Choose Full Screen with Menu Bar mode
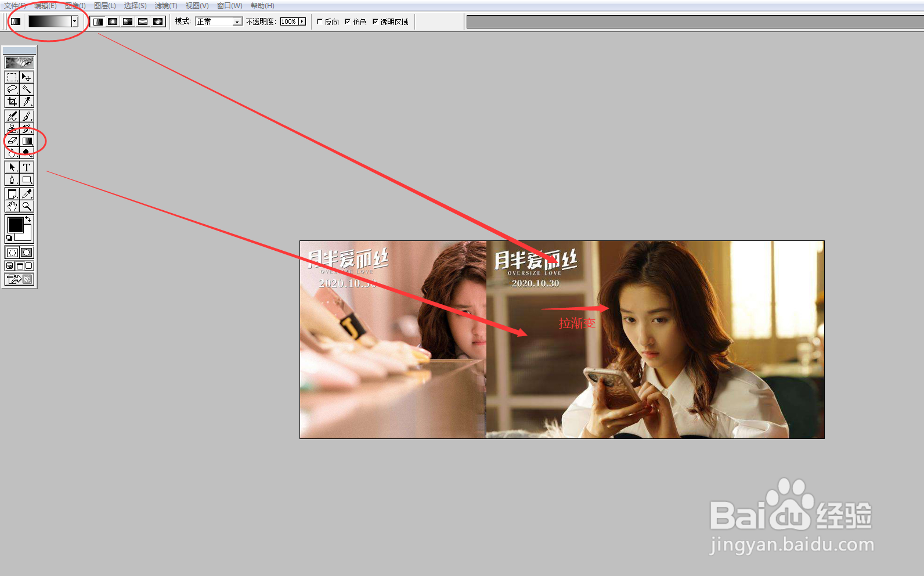Screen dimensions: 924x576 (x=19, y=266)
